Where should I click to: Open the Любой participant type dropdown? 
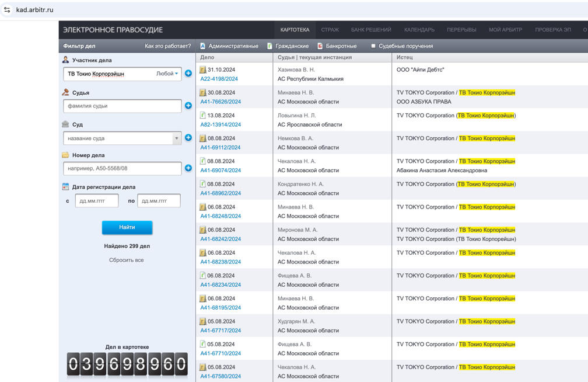point(167,74)
